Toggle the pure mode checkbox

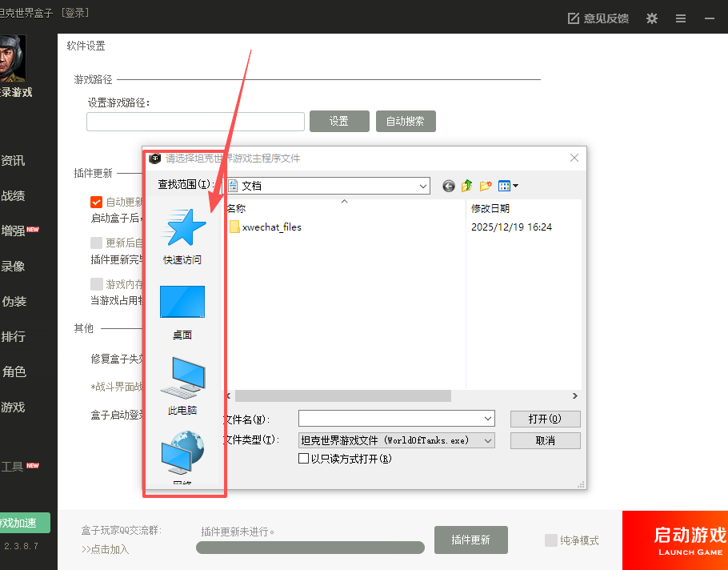click(551, 540)
